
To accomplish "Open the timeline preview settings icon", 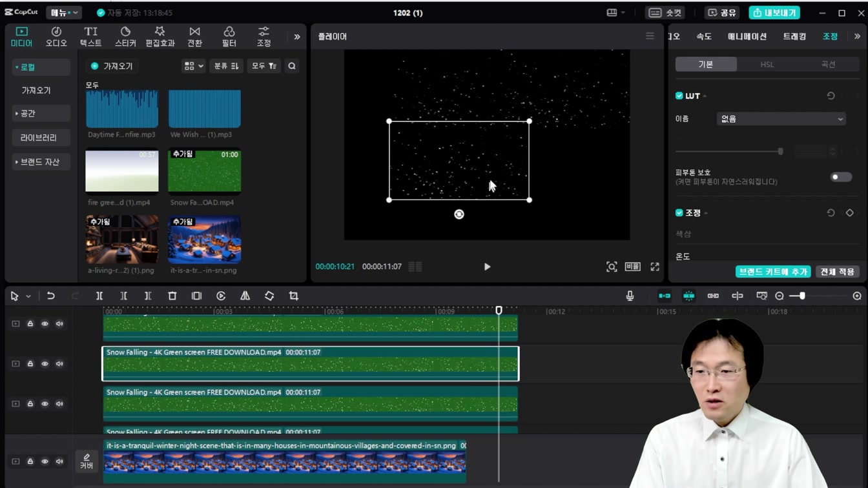I will [762, 296].
